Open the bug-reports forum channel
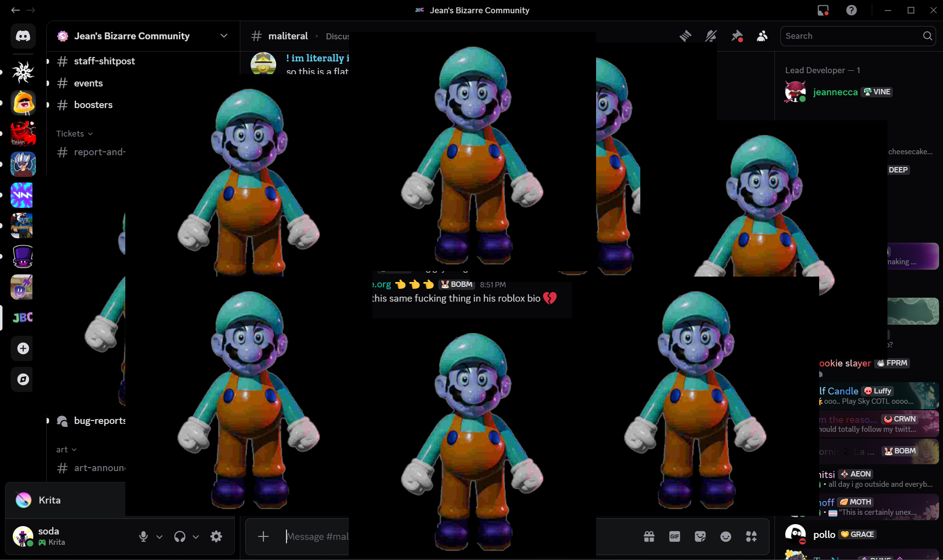 coord(91,420)
